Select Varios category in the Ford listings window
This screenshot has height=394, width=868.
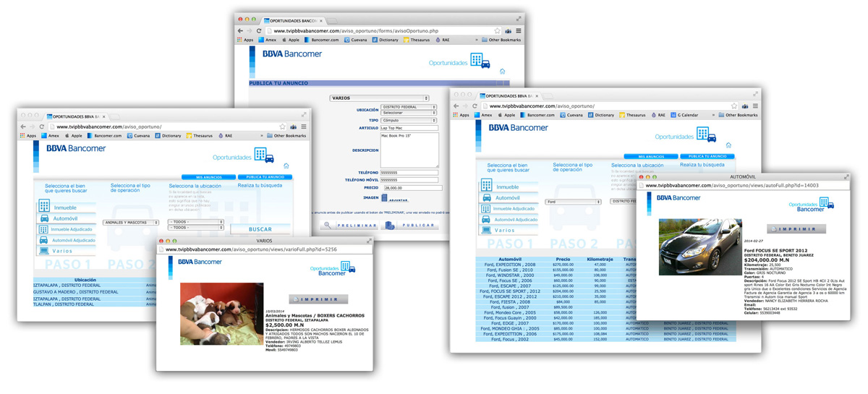509,230
